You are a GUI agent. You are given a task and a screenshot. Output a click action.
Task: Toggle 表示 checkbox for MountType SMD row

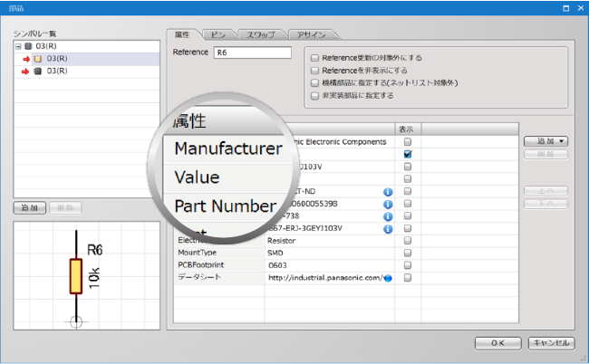[x=408, y=253]
